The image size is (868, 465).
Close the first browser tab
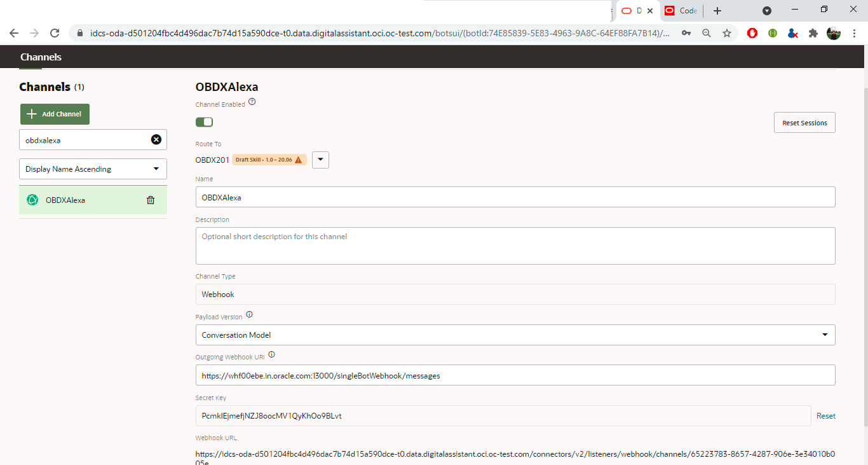pyautogui.click(x=649, y=11)
